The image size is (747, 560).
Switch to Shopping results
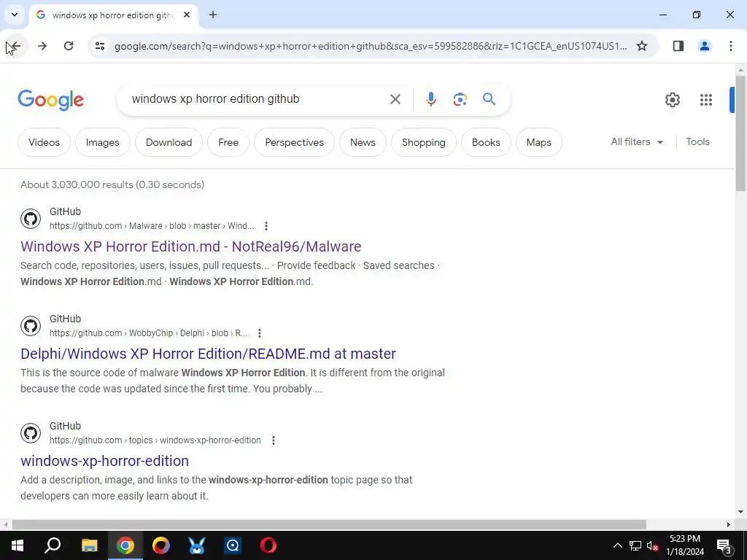pos(424,142)
